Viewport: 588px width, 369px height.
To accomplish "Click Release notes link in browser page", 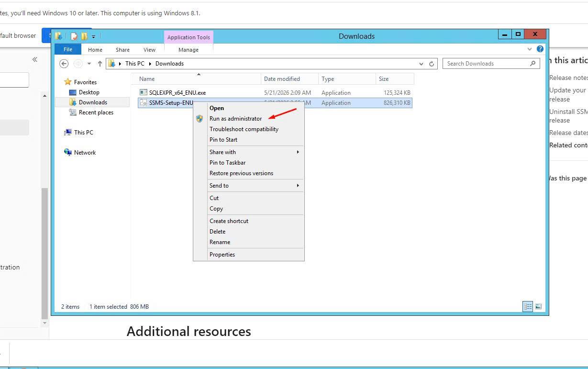I will [568, 78].
